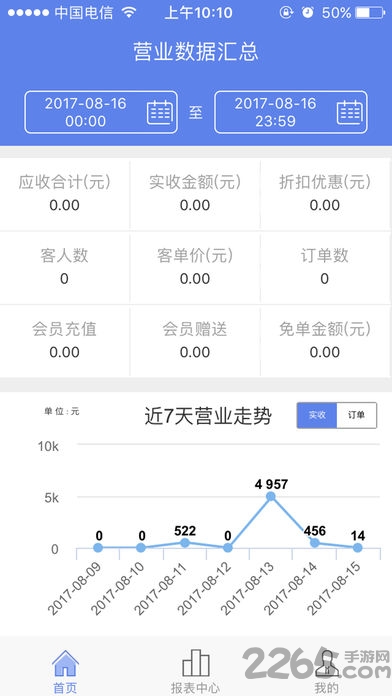Tap the 10k axis label
Image resolution: width=392 pixels, height=696 pixels.
click(48, 447)
